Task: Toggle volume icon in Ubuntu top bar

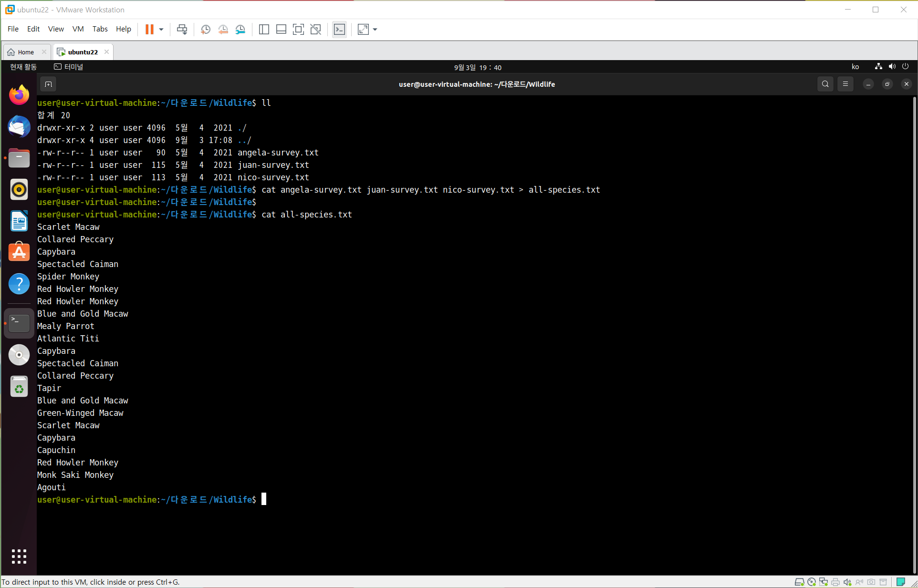Action: pos(892,67)
